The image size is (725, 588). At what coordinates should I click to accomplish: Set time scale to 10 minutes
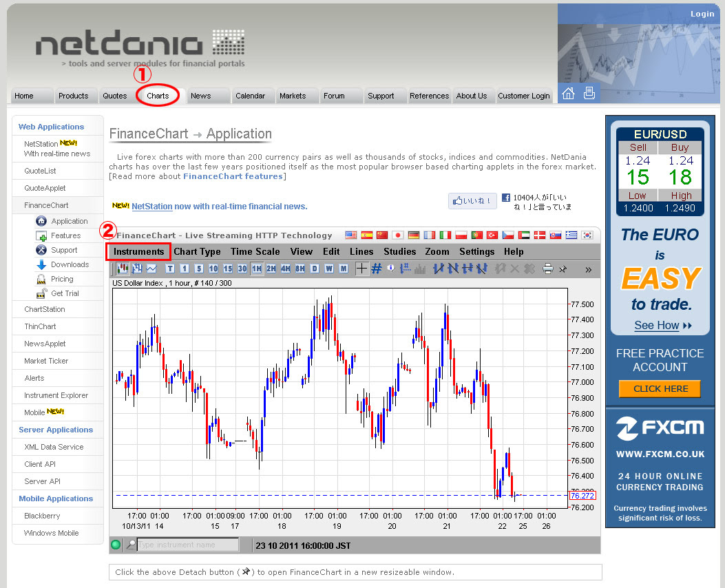click(213, 269)
